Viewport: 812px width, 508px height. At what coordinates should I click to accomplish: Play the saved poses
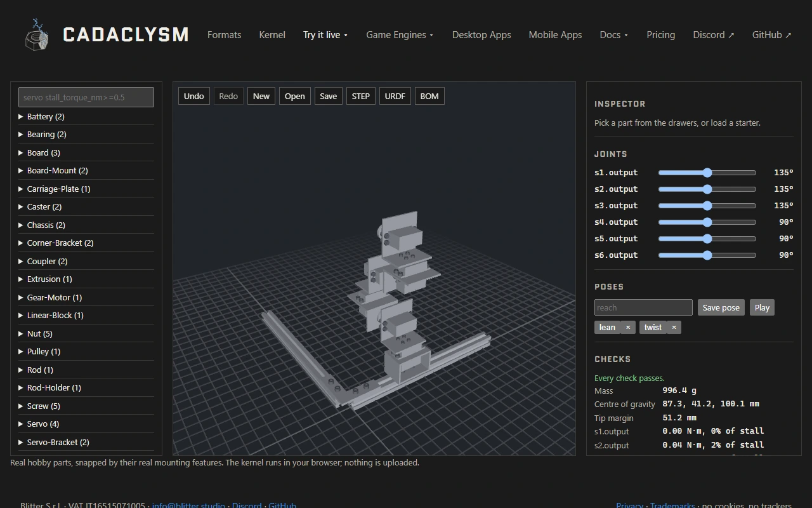click(x=762, y=308)
